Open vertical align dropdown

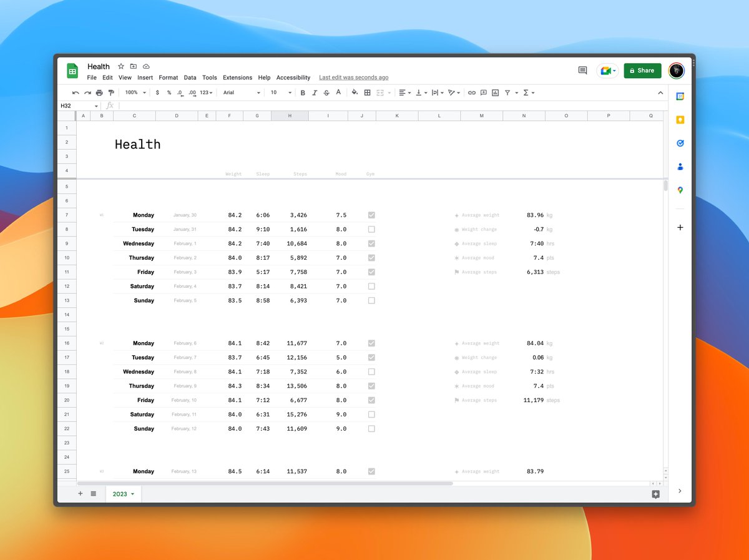[x=421, y=92]
